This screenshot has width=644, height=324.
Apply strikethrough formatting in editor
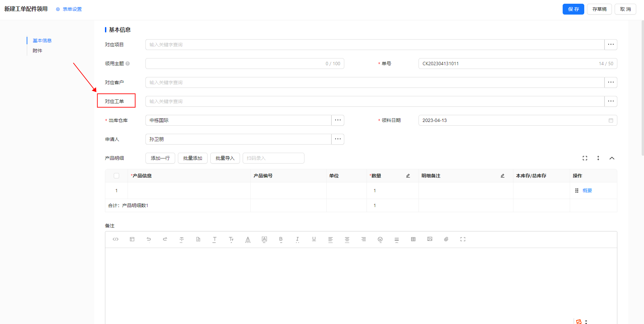[182, 239]
